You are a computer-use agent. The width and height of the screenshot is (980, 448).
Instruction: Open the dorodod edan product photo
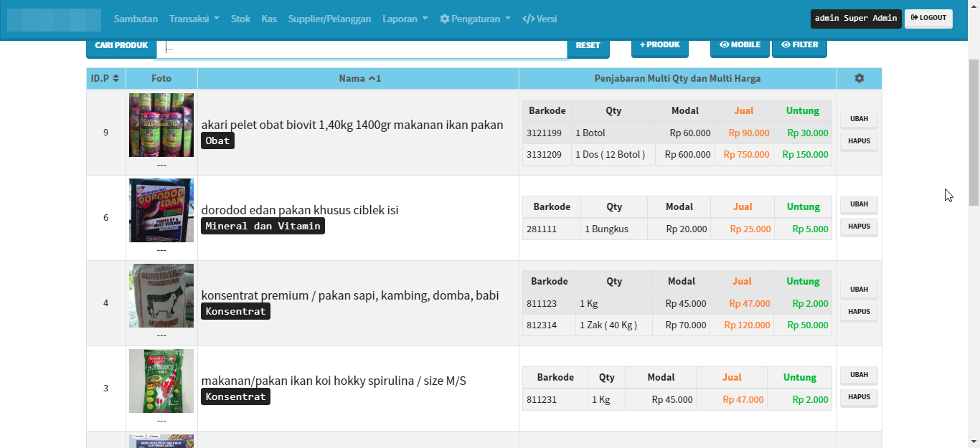coord(161,210)
